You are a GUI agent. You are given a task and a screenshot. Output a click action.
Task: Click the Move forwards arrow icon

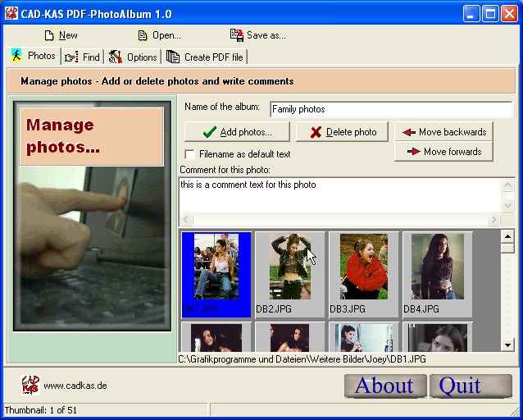coord(413,152)
